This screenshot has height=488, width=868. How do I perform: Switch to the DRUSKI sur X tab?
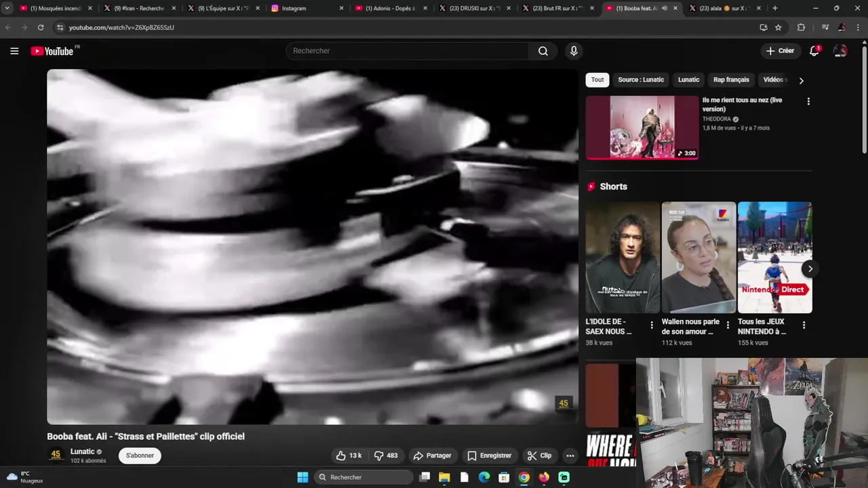tap(475, 8)
